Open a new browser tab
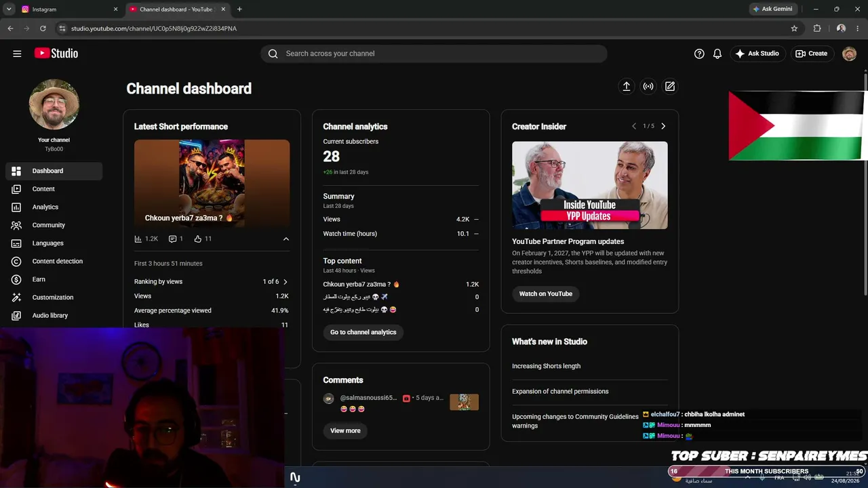 239,9
